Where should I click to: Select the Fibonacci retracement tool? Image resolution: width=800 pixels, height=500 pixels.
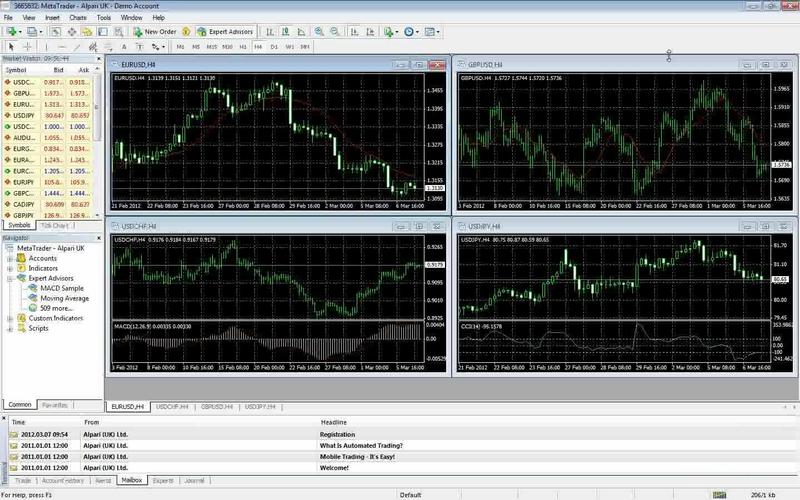tap(108, 47)
